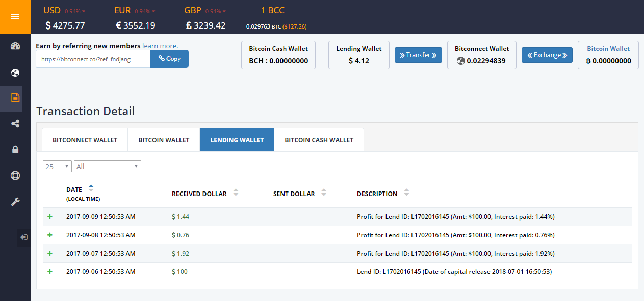644x301 pixels.
Task: Click the received amount $1.44
Action: click(x=181, y=217)
